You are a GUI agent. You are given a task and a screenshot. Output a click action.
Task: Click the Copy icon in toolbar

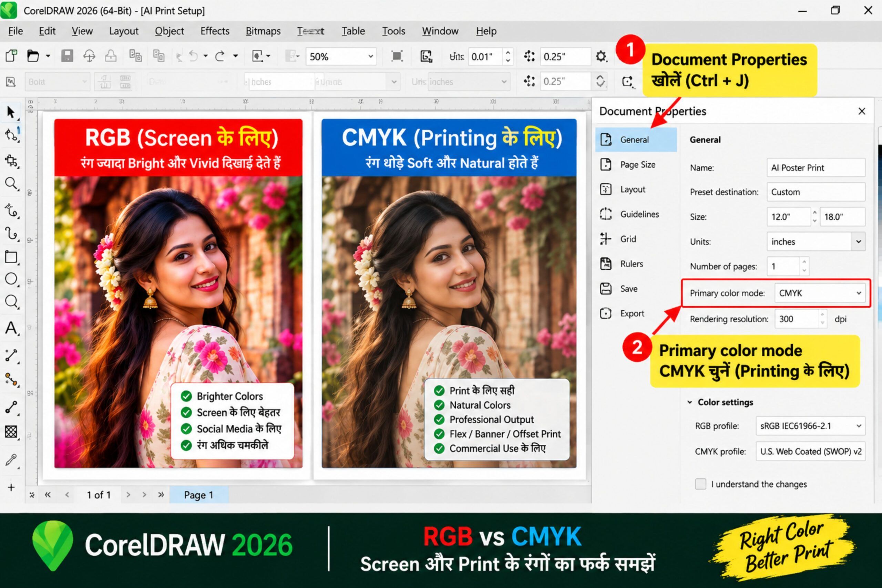tap(135, 56)
